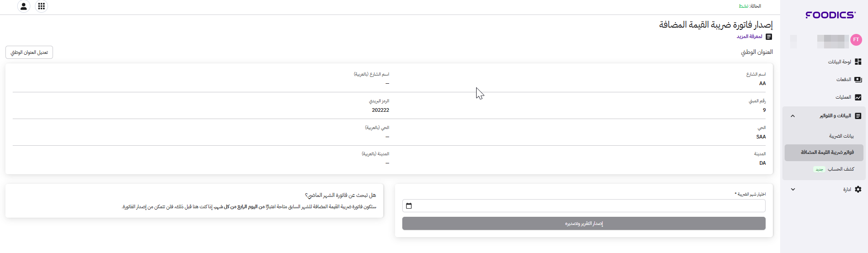Click the تعديل العنوان الوطني button
The width and height of the screenshot is (868, 253).
coord(29,53)
